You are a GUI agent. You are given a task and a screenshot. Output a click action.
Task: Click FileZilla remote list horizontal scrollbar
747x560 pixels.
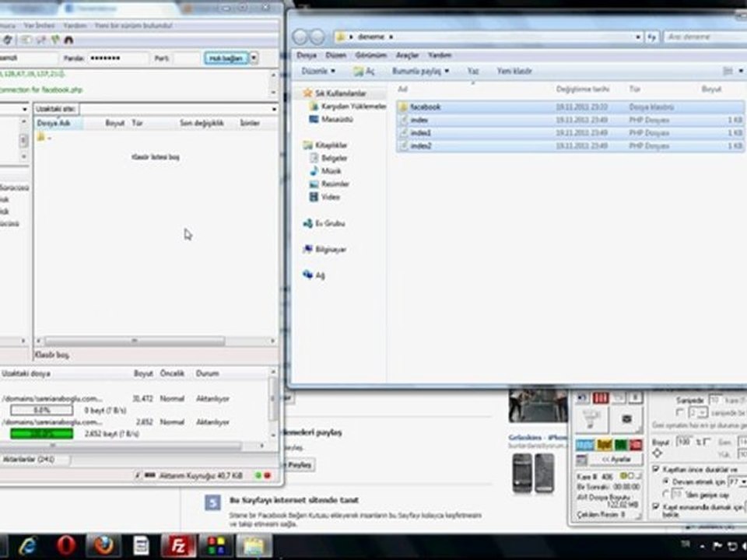(x=135, y=341)
